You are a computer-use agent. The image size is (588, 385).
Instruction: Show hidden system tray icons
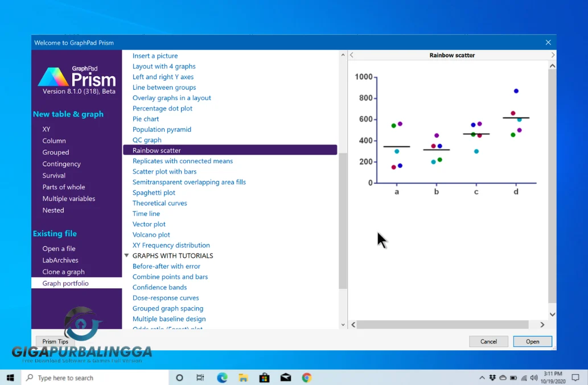point(482,378)
